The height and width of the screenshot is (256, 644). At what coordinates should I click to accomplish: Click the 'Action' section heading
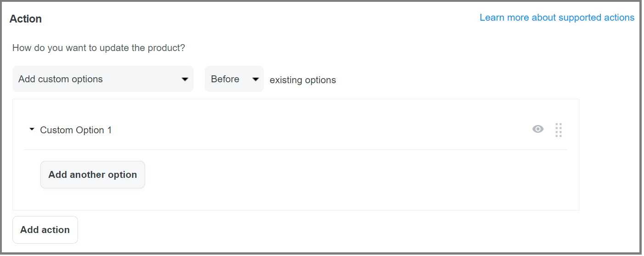click(26, 19)
